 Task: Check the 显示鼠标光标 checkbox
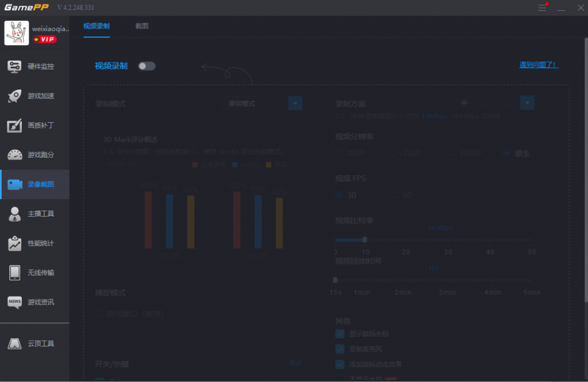point(340,334)
